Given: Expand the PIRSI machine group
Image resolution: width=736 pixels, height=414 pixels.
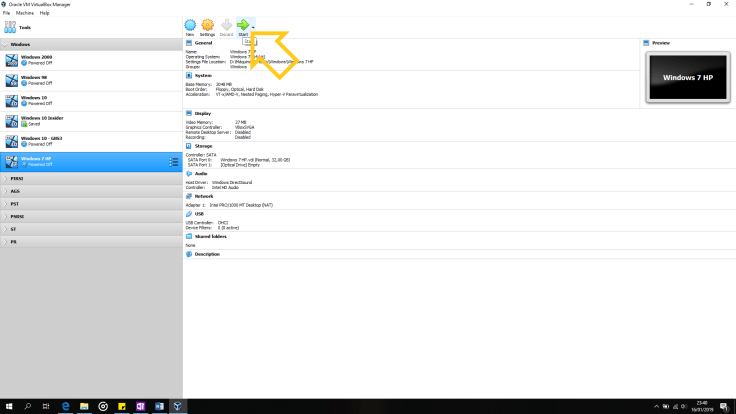Looking at the screenshot, I should pyautogui.click(x=6, y=178).
